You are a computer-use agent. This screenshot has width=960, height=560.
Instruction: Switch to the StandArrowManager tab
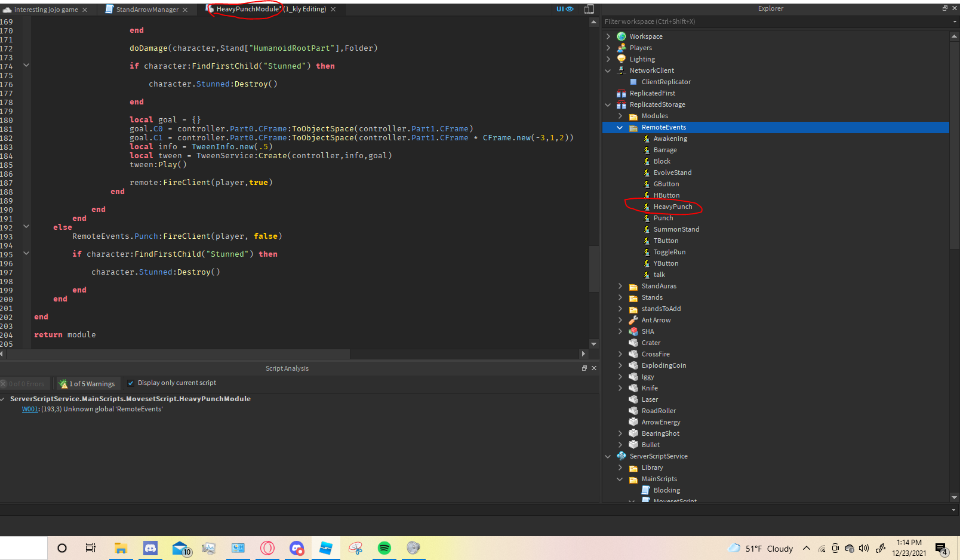point(147,10)
